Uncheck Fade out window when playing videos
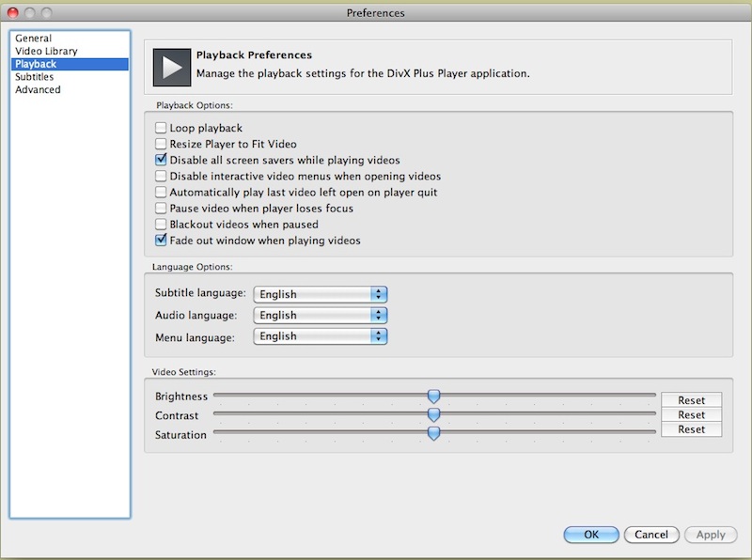Image resolution: width=752 pixels, height=560 pixels. tap(162, 241)
